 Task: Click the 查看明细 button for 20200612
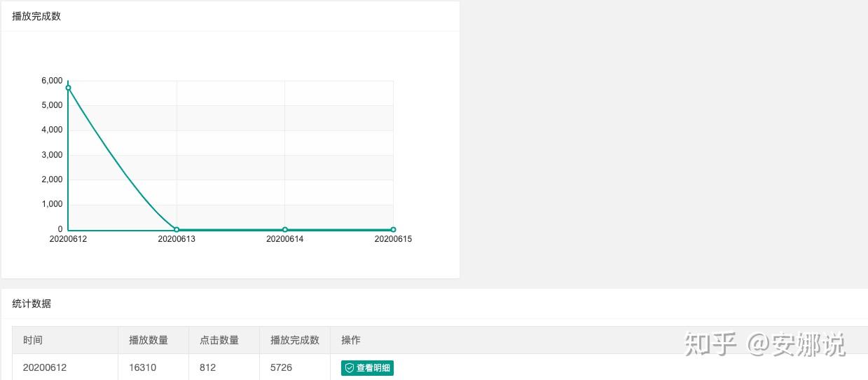pyautogui.click(x=367, y=367)
